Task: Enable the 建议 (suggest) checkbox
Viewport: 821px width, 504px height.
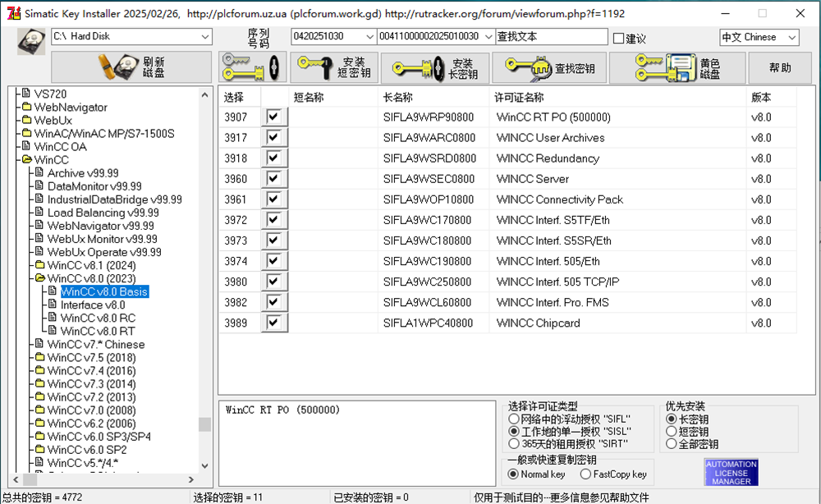Action: 619,39
